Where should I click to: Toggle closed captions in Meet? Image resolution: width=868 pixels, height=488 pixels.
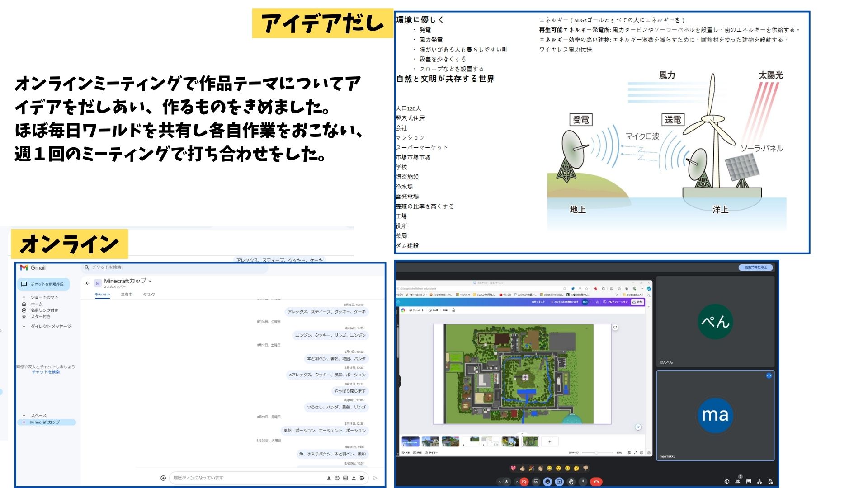coord(536,482)
